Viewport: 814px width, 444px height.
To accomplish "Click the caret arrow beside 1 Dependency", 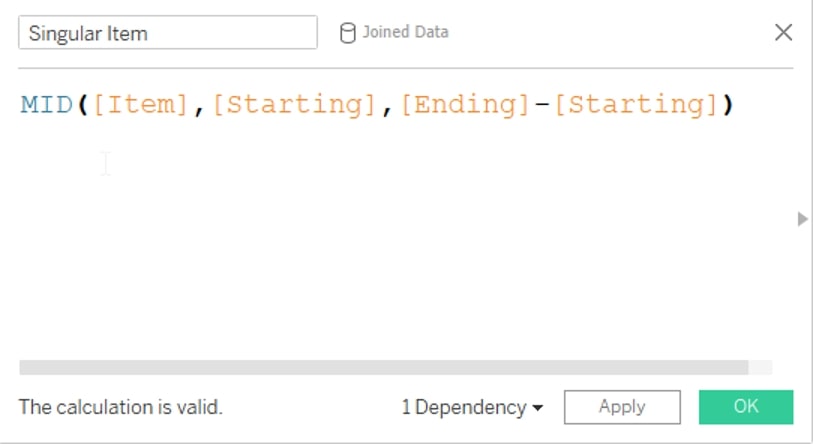I will (x=538, y=408).
